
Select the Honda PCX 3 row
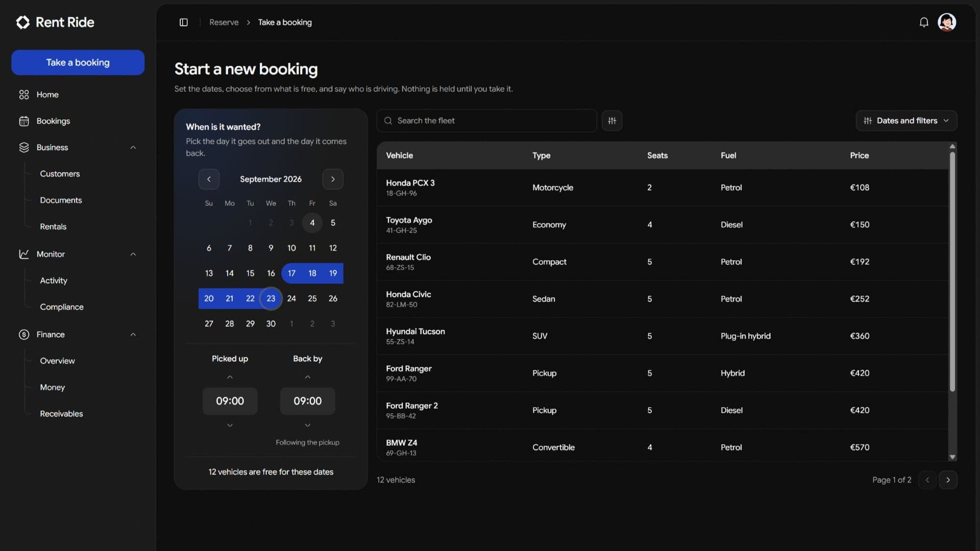(x=662, y=188)
